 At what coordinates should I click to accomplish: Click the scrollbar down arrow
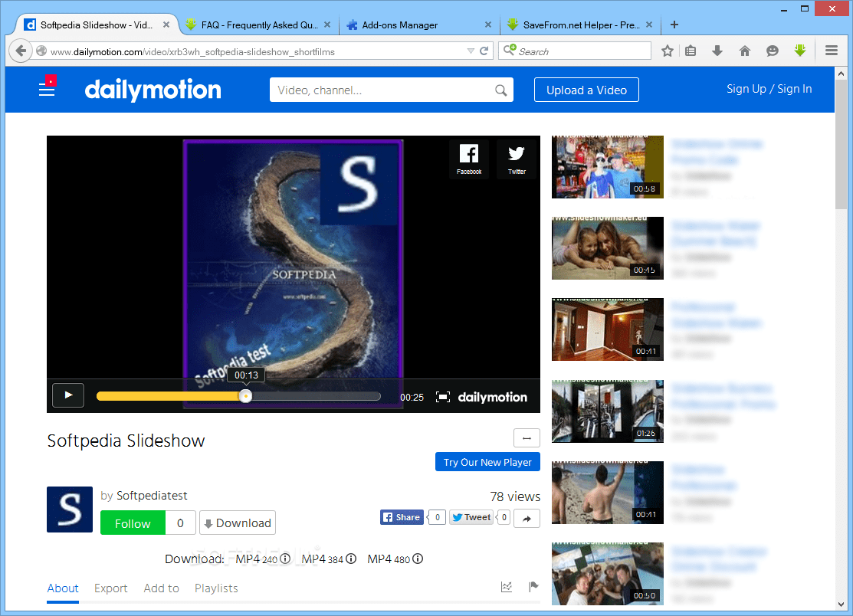click(841, 604)
